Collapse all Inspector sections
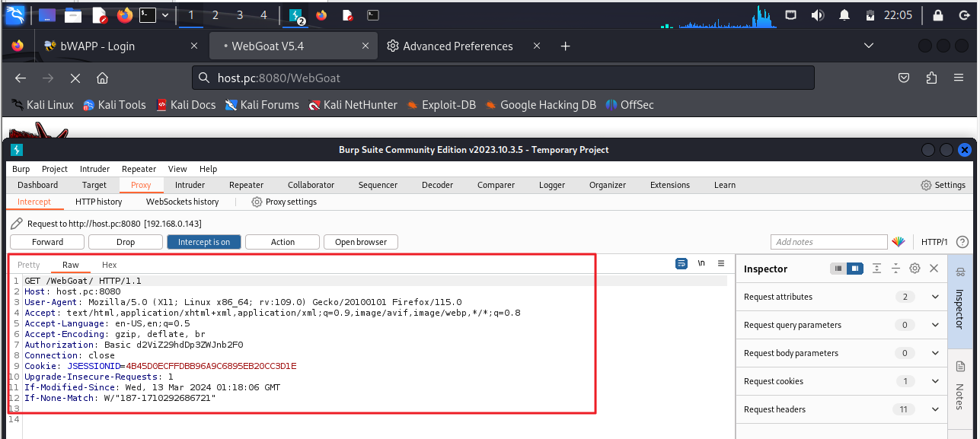The height and width of the screenshot is (439, 980). (895, 269)
